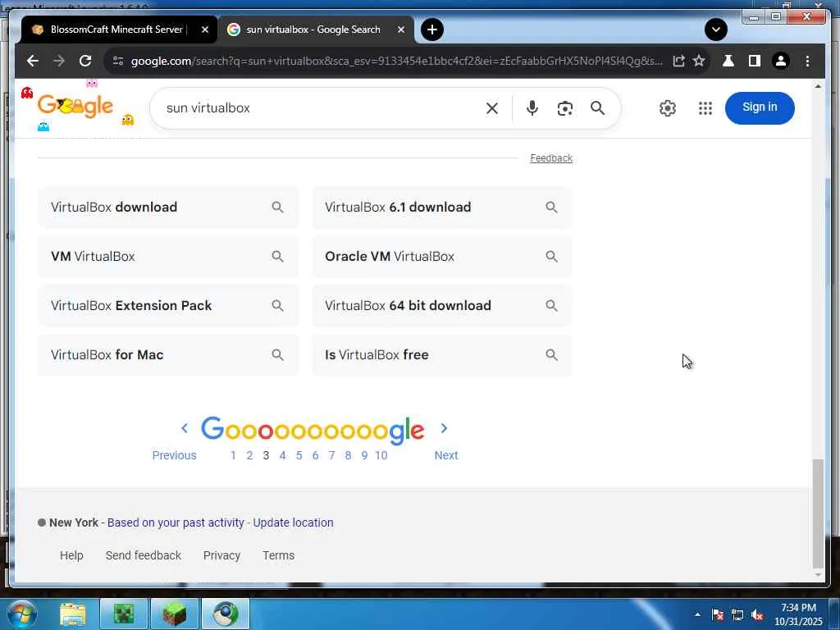
Task: Search related: VirtualBox 6.1 download
Action: click(x=442, y=208)
